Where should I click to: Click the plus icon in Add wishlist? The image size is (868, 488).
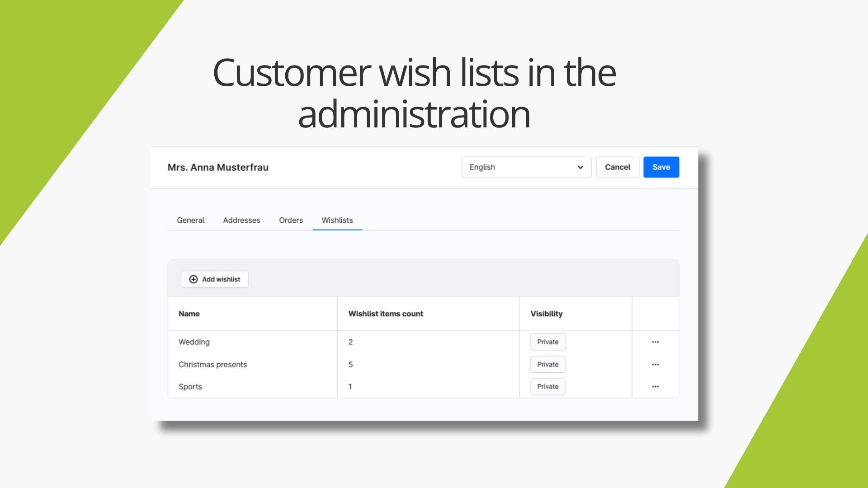[x=193, y=279]
